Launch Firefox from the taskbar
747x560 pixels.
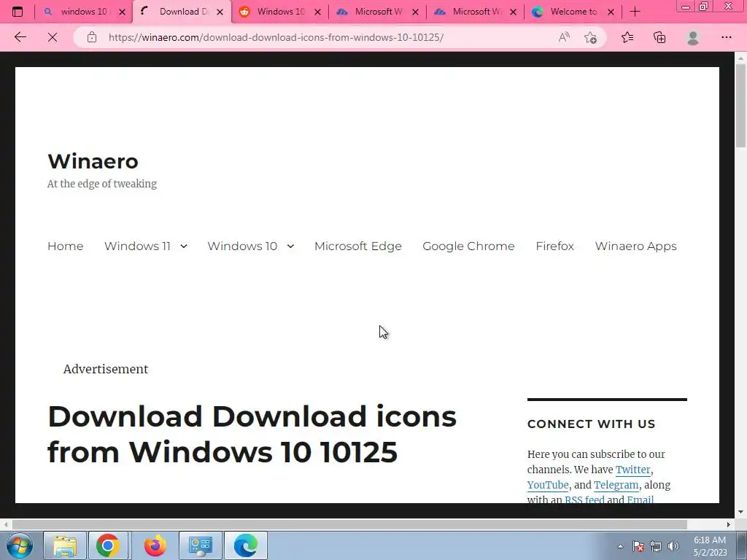[155, 545]
